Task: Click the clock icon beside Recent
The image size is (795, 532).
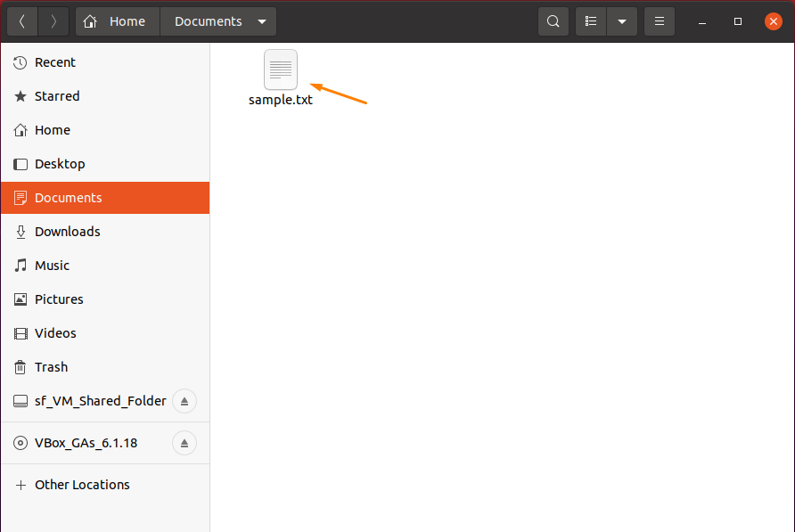Action: tap(20, 63)
